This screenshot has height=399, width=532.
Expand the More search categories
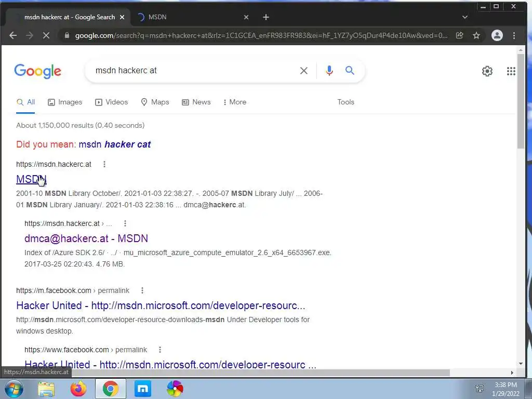click(x=234, y=102)
